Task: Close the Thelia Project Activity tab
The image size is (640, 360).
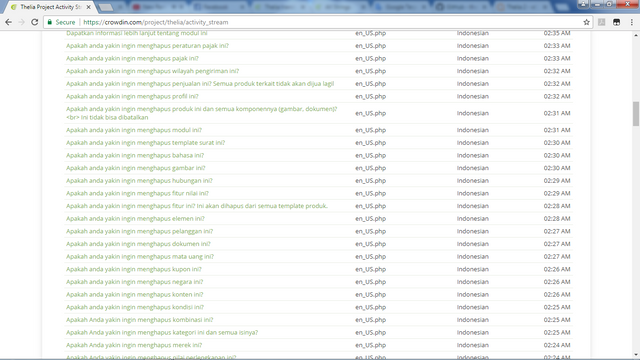Action: [89, 7]
